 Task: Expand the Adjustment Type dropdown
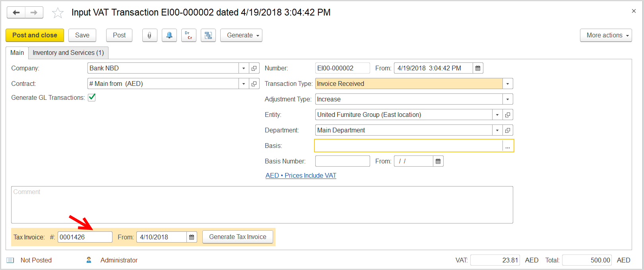point(508,99)
